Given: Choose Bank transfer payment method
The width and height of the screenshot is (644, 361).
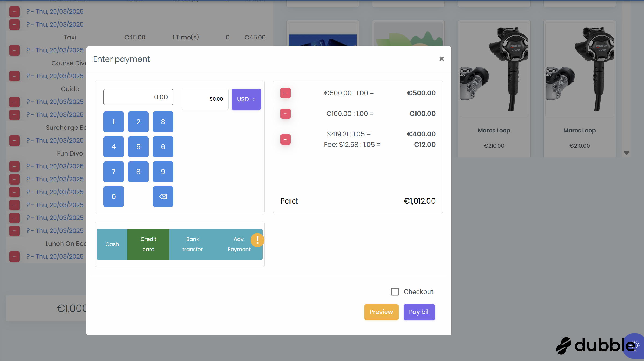Looking at the screenshot, I should [192, 244].
